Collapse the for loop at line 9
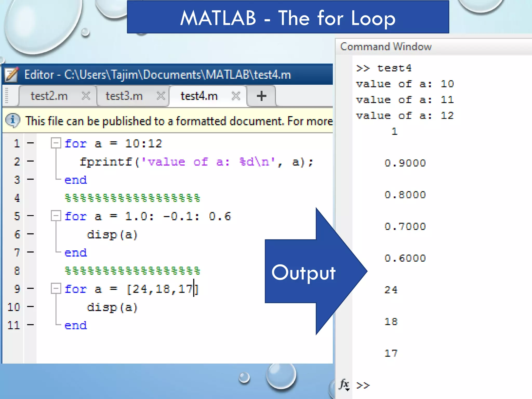 56,288
